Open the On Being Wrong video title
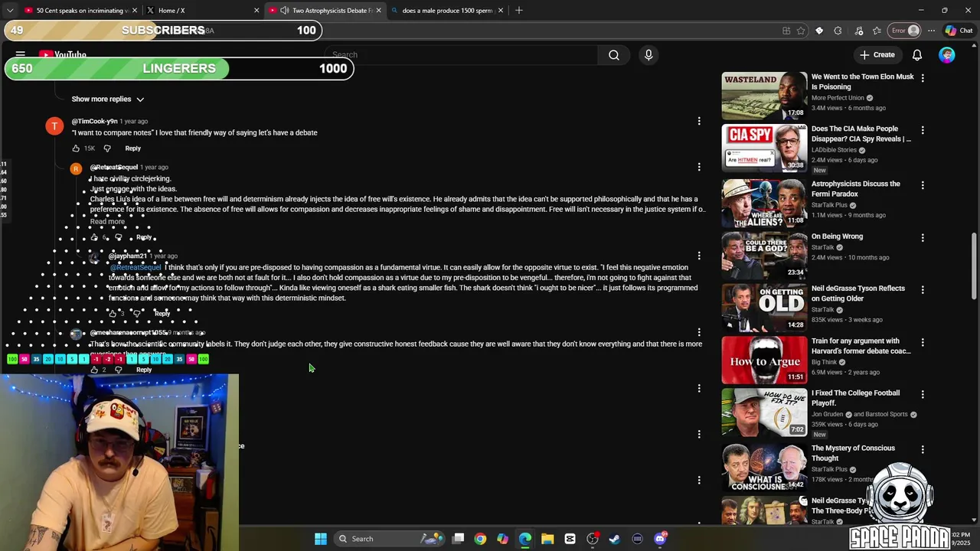980x551 pixels. pyautogui.click(x=837, y=236)
